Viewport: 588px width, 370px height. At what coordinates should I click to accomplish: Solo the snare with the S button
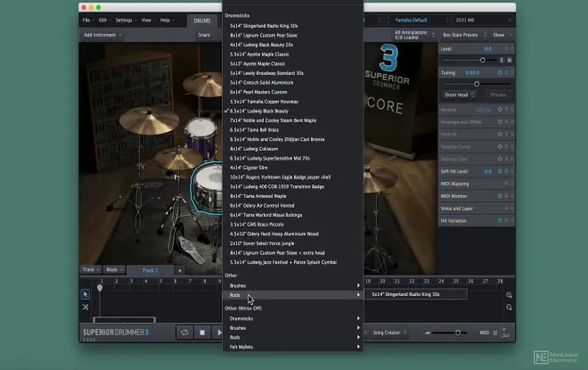(x=502, y=60)
